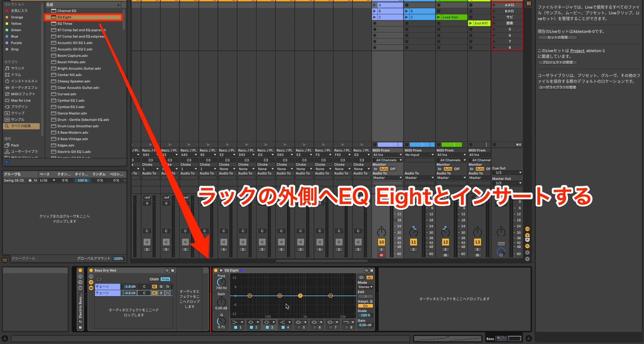
Task: Open the Cue Out 1/2 dropdown
Action: pos(507,173)
